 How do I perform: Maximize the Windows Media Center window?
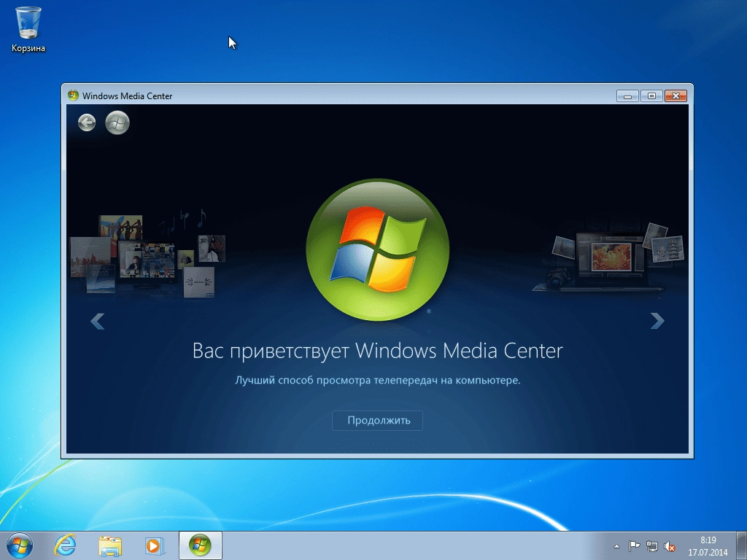(651, 96)
